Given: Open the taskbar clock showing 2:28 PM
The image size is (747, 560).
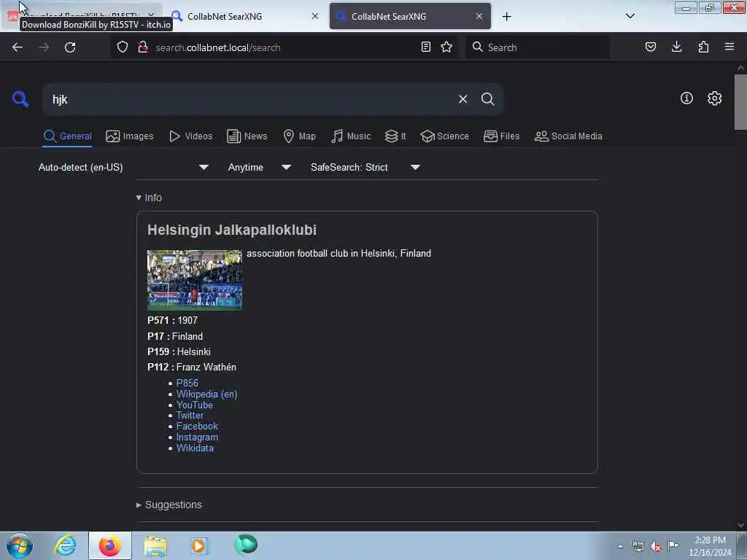Looking at the screenshot, I should 710,546.
